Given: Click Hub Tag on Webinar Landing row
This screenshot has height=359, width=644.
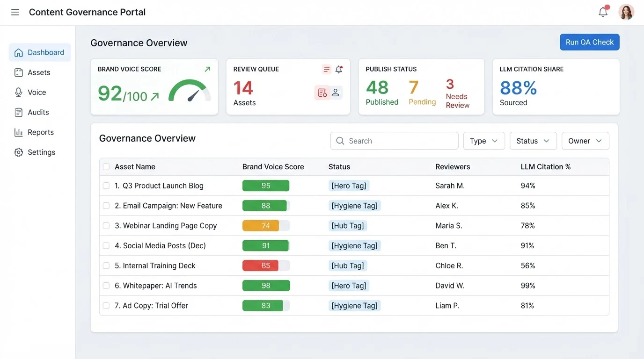Looking at the screenshot, I should coord(348,226).
